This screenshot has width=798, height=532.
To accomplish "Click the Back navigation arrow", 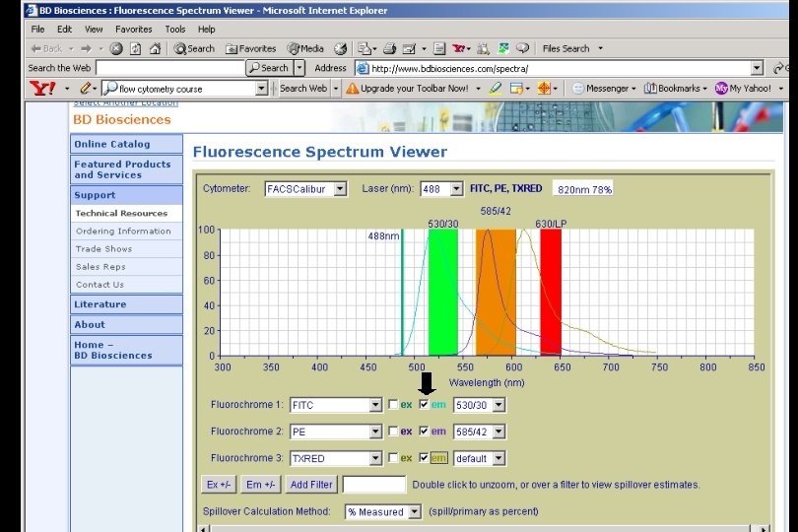I will (46, 49).
